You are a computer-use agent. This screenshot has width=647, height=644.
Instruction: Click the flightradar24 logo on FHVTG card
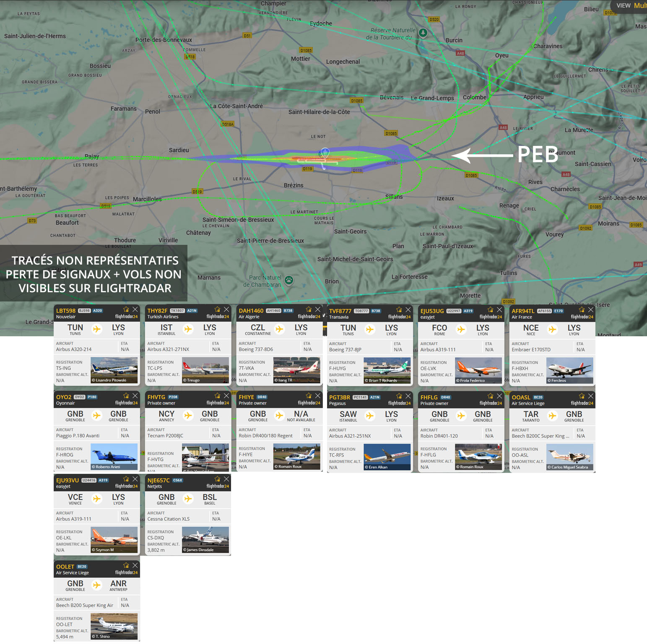pyautogui.click(x=218, y=403)
